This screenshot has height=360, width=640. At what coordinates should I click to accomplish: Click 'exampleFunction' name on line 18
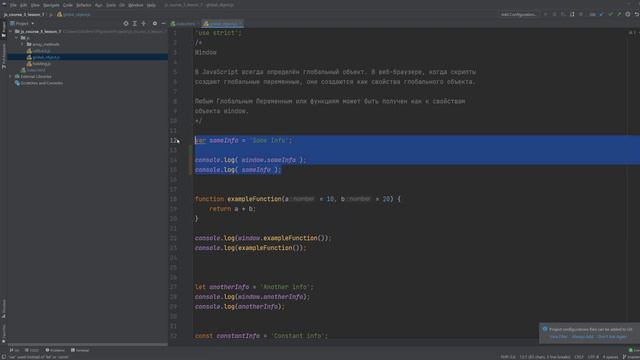(x=254, y=199)
